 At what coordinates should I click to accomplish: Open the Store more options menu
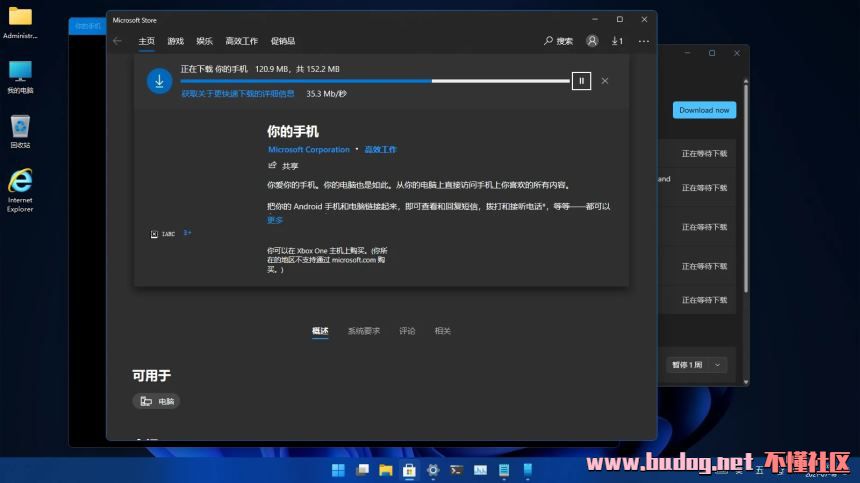(644, 41)
